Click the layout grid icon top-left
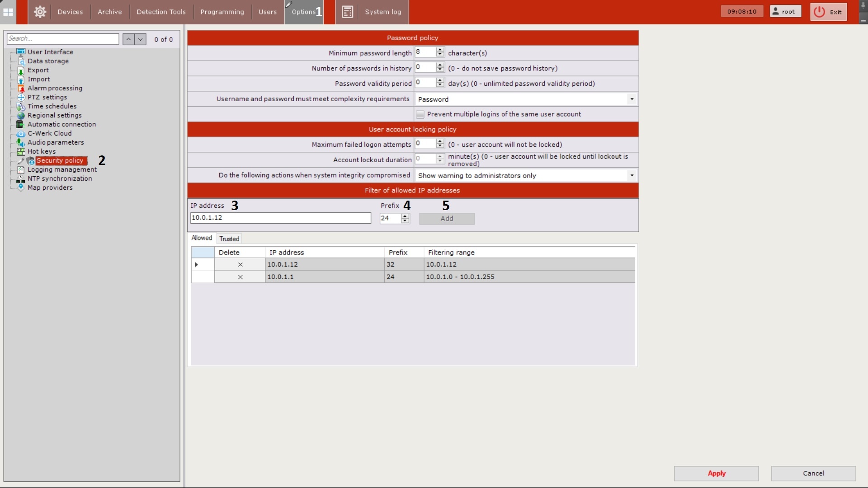The width and height of the screenshot is (868, 488). pos(8,12)
